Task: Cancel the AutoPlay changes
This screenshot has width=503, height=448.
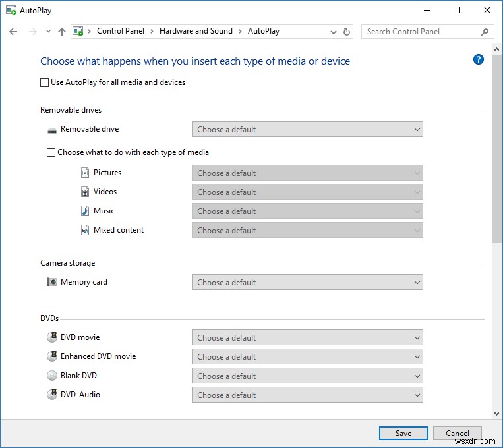Action: point(457,434)
